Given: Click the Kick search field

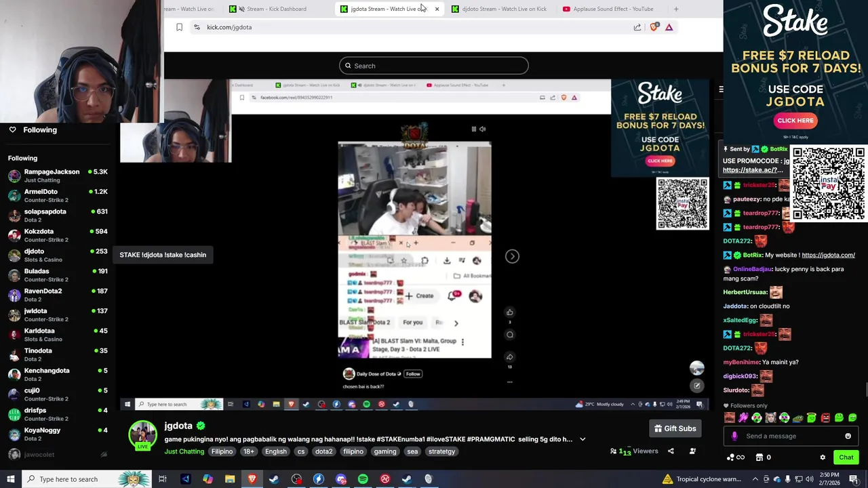Looking at the screenshot, I should (x=434, y=66).
